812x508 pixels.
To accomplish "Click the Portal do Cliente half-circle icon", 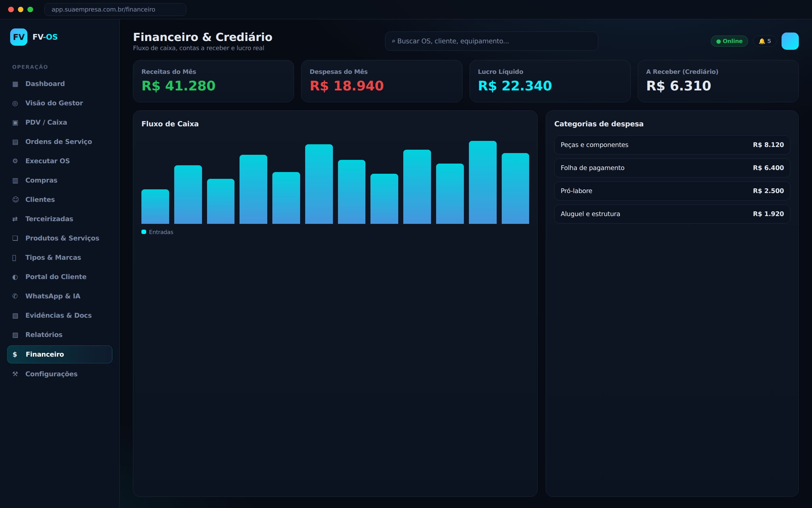I will tap(15, 277).
